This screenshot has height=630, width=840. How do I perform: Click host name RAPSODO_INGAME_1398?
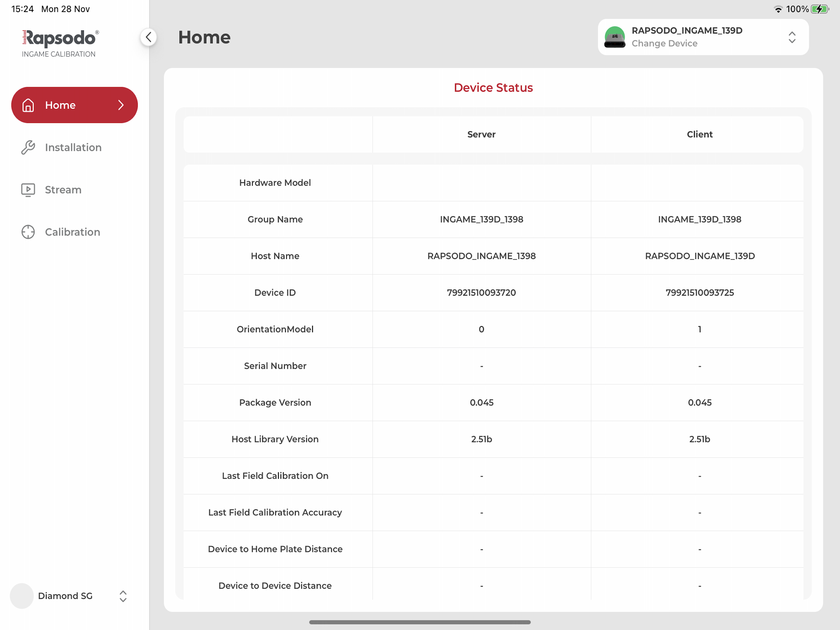coord(481,256)
